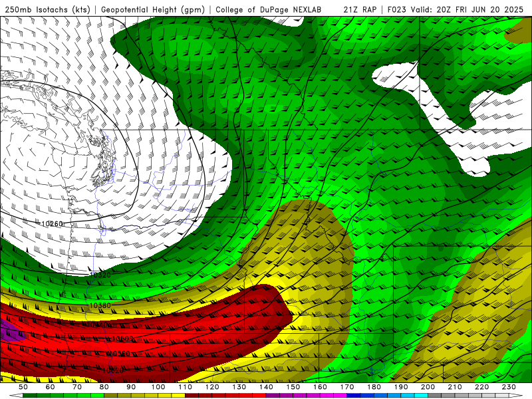Click the bright yellow swatch just before 110
The width and height of the screenshot is (532, 399).
(178, 396)
